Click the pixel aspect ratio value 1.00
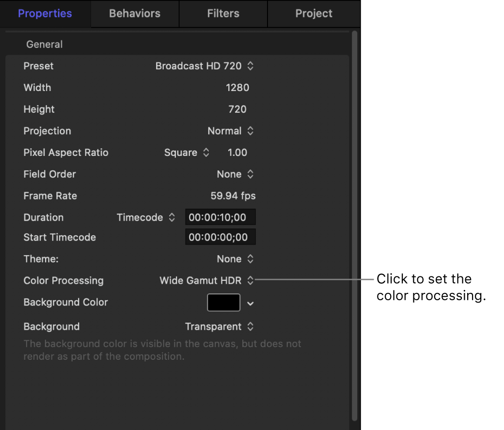504x430 pixels. pyautogui.click(x=237, y=153)
